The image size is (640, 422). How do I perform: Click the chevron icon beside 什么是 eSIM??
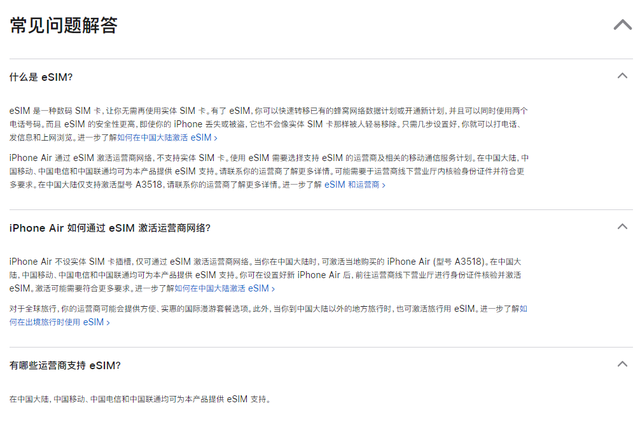click(x=622, y=77)
